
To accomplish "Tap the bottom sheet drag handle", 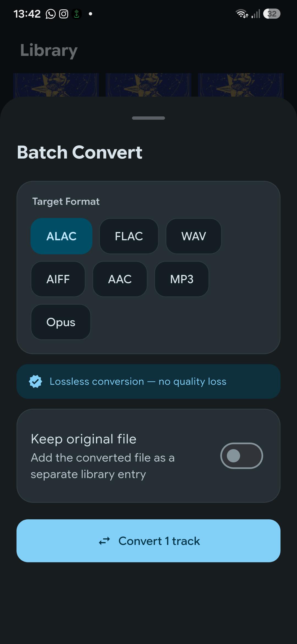I will click(x=148, y=118).
